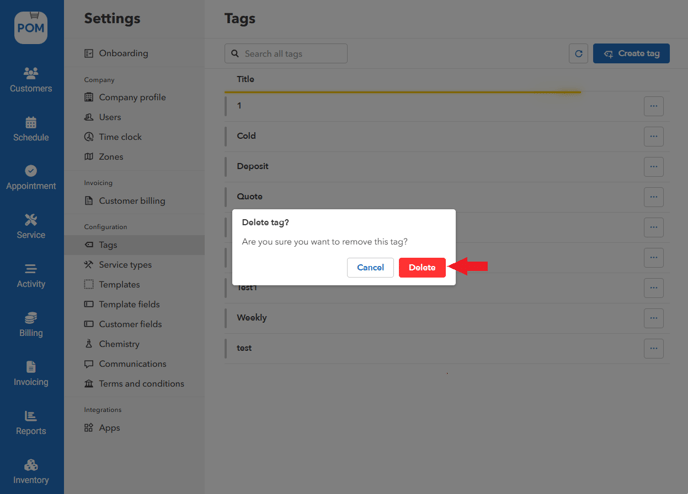Open the options menu for Weekly tag

tap(653, 318)
